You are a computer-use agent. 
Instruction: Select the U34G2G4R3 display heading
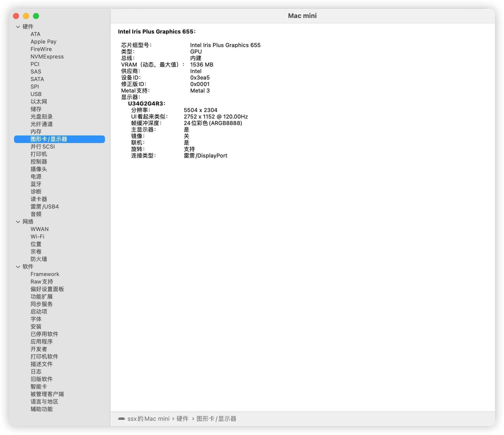point(146,103)
